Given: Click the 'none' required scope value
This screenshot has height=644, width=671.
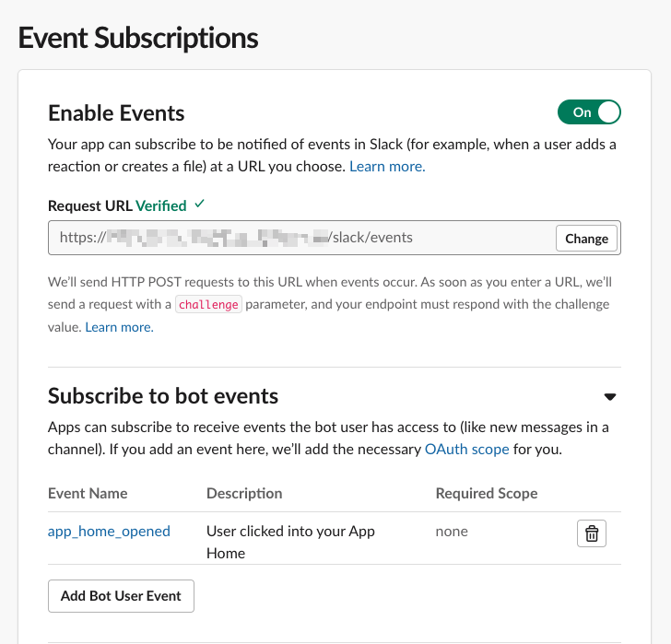Looking at the screenshot, I should coord(452,531).
